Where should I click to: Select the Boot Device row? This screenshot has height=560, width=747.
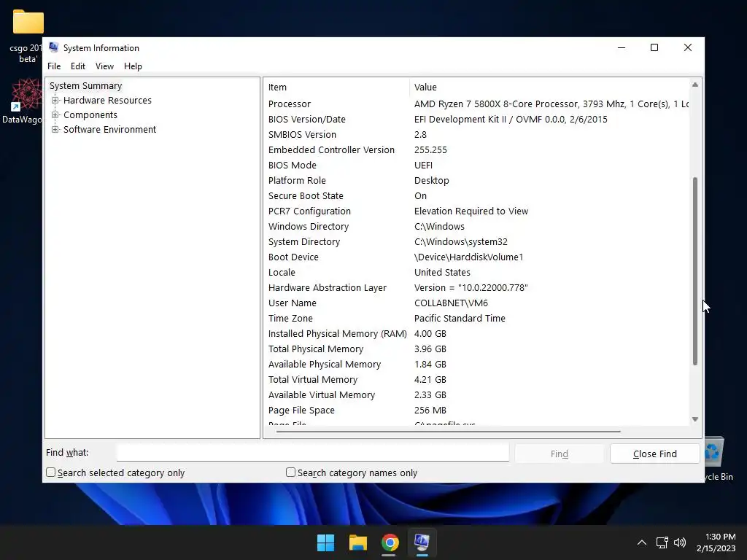click(x=476, y=257)
